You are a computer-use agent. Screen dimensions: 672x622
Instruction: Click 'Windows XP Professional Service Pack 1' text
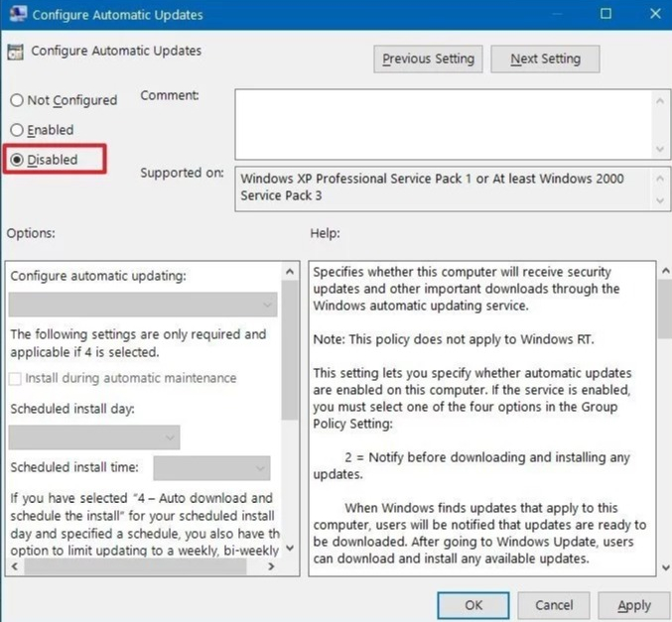click(356, 179)
